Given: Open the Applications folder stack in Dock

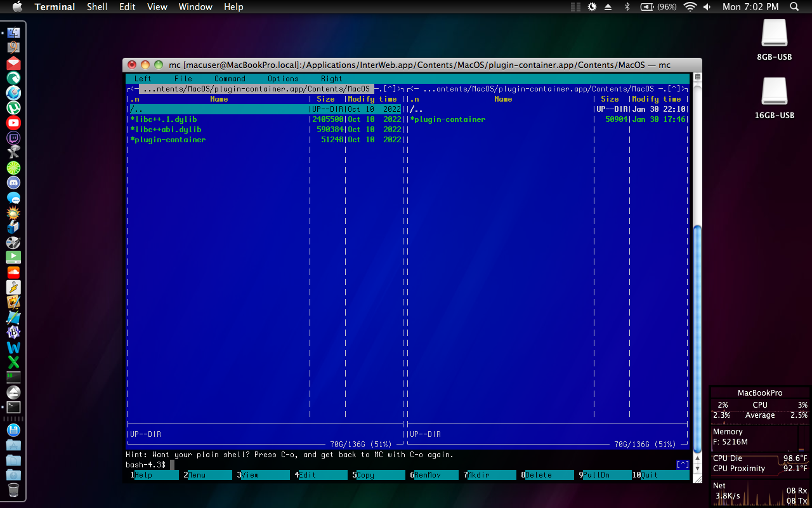Looking at the screenshot, I should coord(13,445).
